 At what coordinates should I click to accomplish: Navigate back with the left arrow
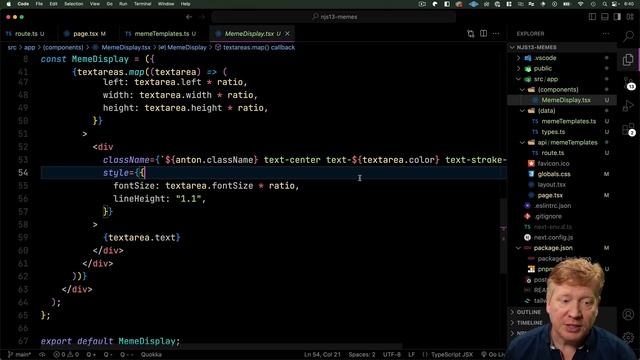point(189,17)
